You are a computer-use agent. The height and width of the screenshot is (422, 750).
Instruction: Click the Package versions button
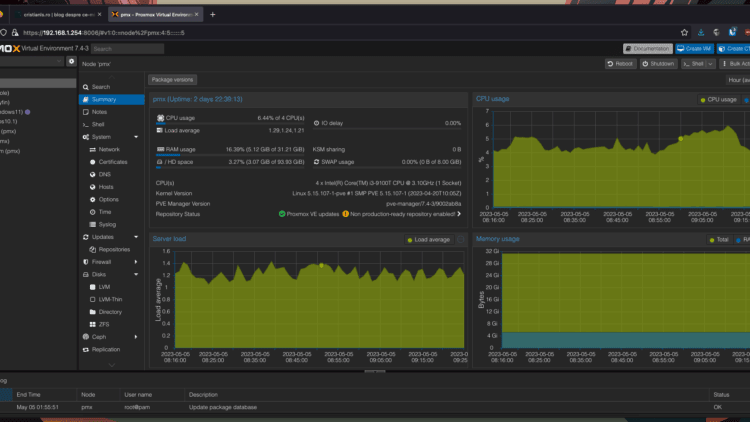tap(173, 80)
